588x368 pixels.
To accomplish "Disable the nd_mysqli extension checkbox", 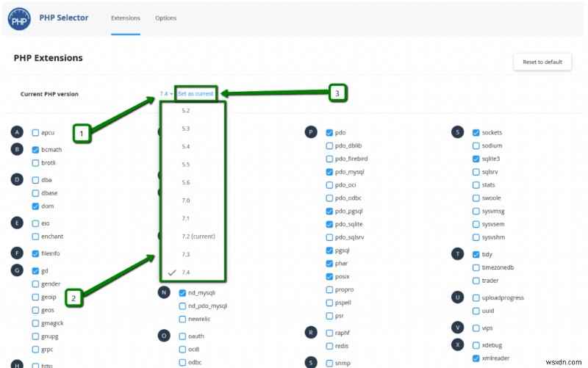I will tap(182, 293).
